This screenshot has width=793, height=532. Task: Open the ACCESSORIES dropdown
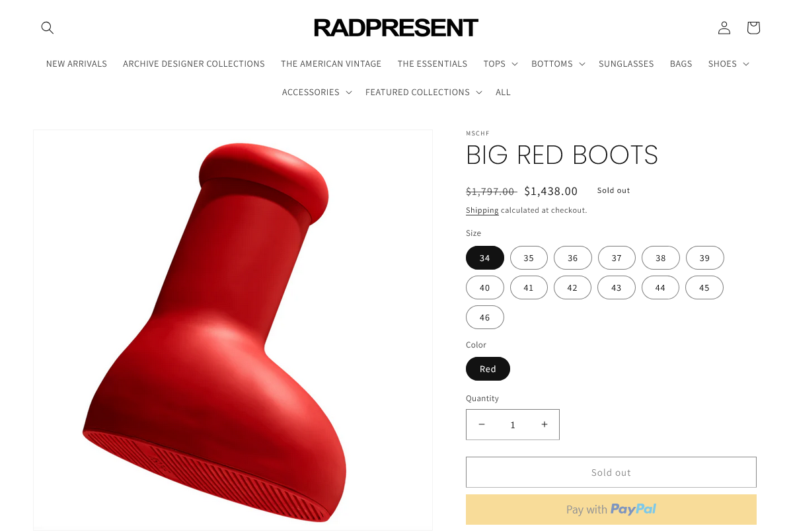(x=317, y=92)
